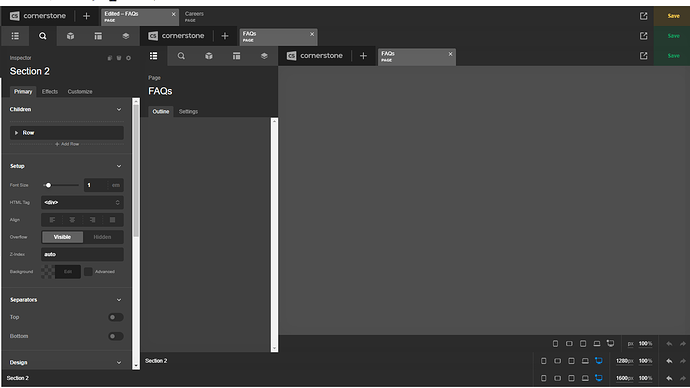Image resolution: width=690 pixels, height=388 pixels.
Task: Expand the Row child item triangle
Action: 16,133
